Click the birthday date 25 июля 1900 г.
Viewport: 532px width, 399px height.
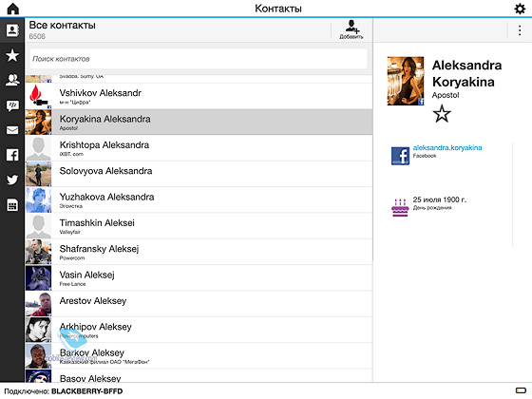coord(439,199)
